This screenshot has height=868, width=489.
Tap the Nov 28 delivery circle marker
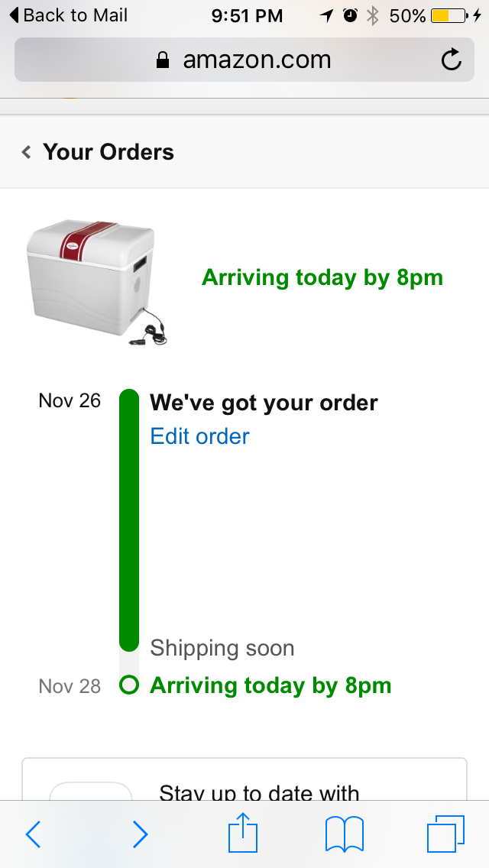coord(129,685)
